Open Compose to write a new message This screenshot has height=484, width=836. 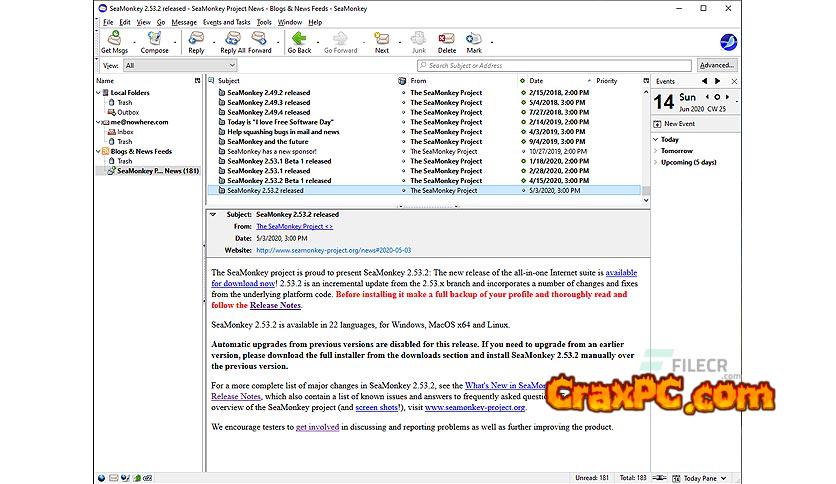pos(154,41)
